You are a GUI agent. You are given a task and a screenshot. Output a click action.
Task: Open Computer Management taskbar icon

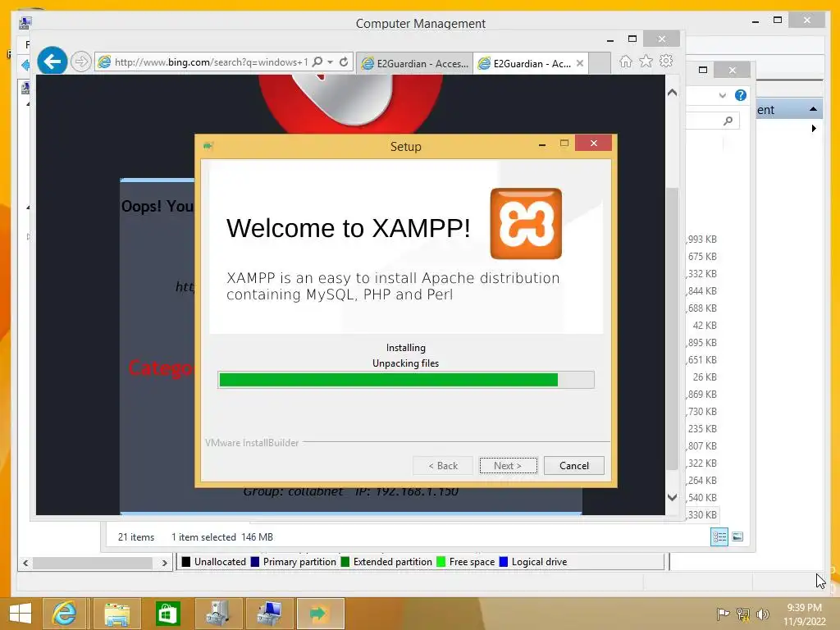(269, 614)
